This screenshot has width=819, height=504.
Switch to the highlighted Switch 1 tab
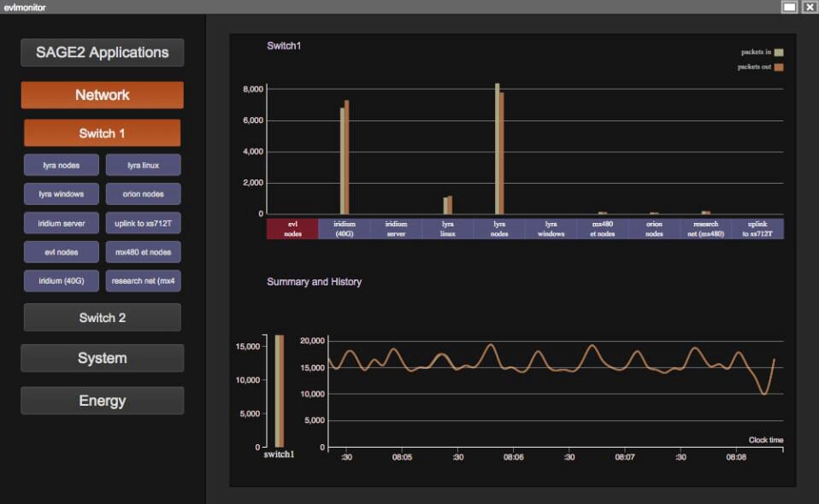(102, 132)
